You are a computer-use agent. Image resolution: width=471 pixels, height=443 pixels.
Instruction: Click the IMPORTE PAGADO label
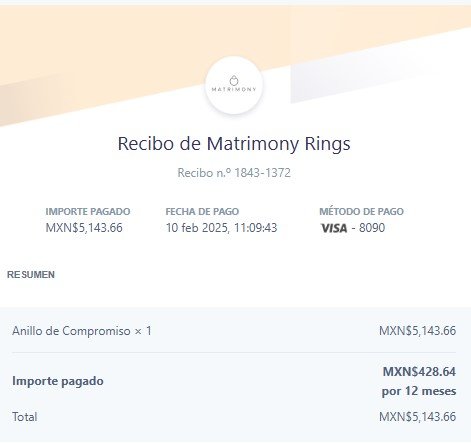click(x=88, y=211)
